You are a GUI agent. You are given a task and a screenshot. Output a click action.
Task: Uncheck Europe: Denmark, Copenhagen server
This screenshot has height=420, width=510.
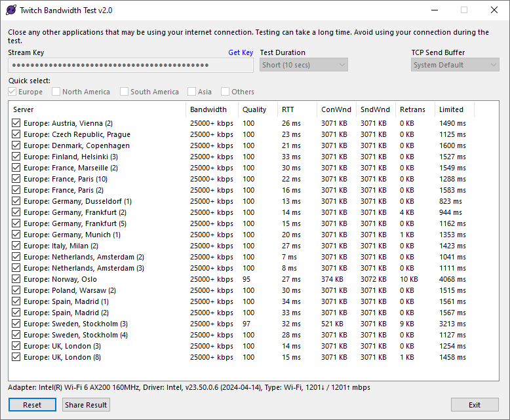pos(16,145)
